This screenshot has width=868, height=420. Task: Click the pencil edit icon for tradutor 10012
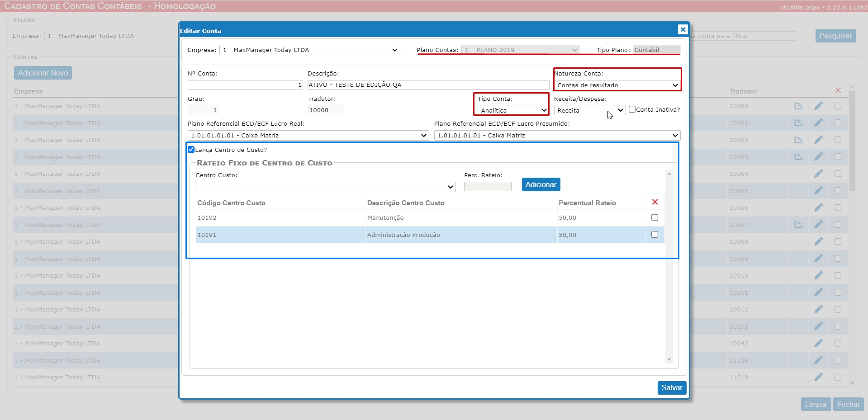point(818,309)
